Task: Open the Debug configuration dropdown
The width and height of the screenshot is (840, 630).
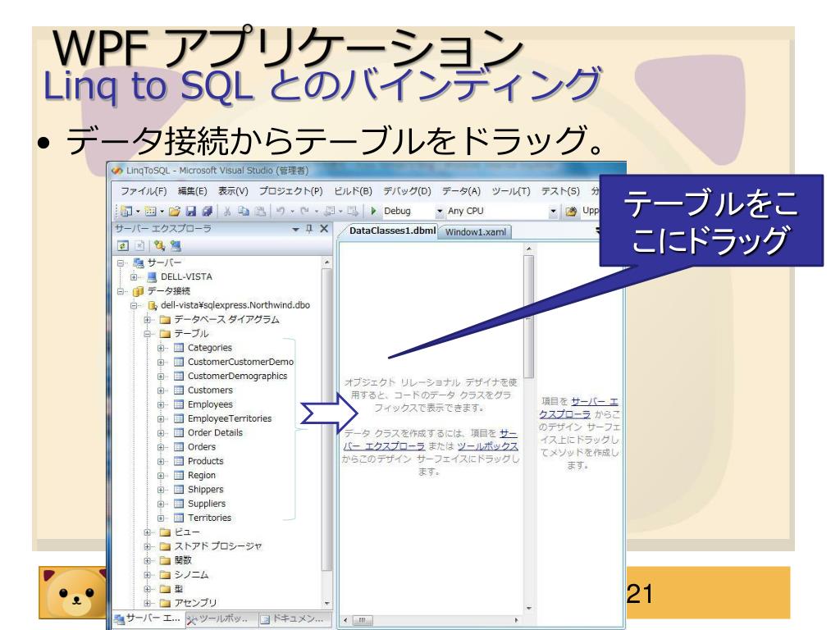Action: point(440,211)
